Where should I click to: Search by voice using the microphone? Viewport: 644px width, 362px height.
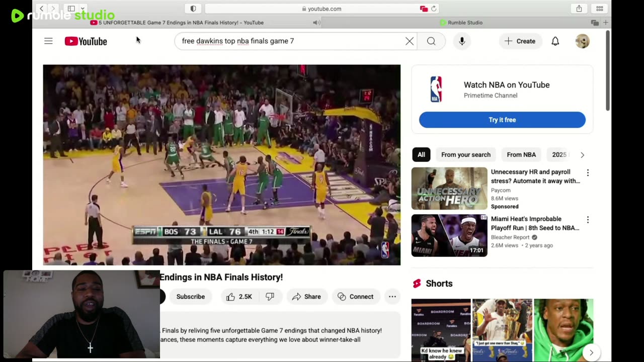pyautogui.click(x=462, y=41)
